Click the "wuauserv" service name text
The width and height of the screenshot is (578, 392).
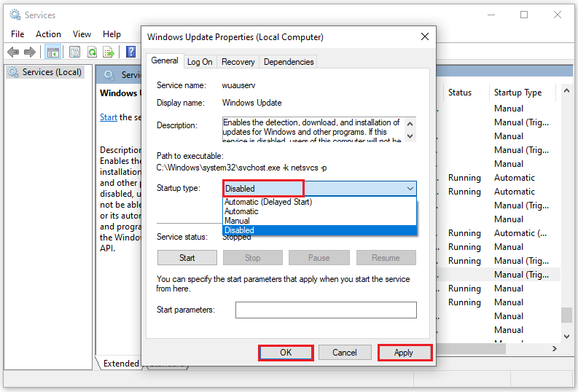click(x=238, y=85)
